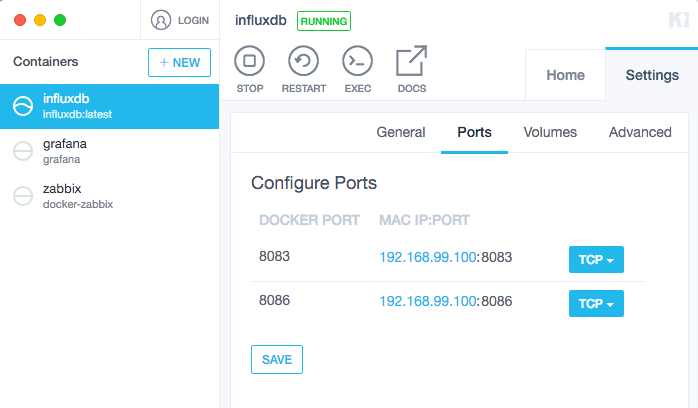698x408 pixels.
Task: Click the red close window button
Action: (20, 20)
